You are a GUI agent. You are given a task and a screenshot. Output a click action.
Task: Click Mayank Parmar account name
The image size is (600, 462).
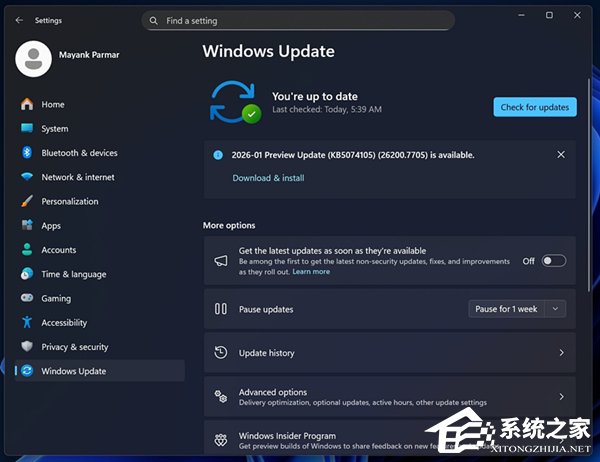pos(89,55)
